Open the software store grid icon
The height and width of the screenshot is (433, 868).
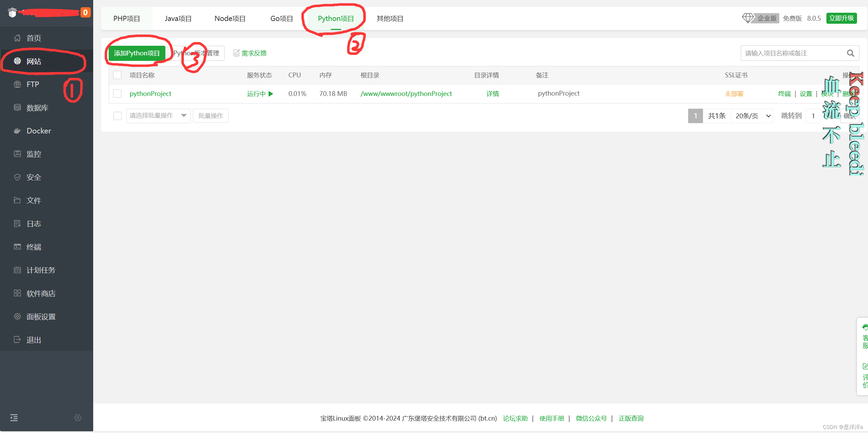(17, 293)
